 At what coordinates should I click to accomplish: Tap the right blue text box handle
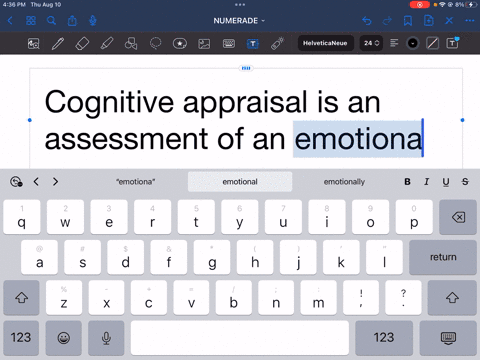(x=462, y=120)
